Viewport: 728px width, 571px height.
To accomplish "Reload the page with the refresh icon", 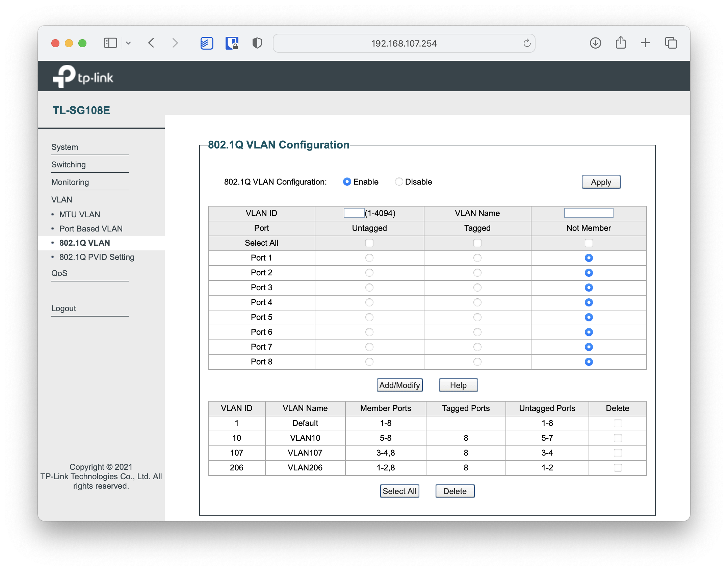I will (x=527, y=43).
